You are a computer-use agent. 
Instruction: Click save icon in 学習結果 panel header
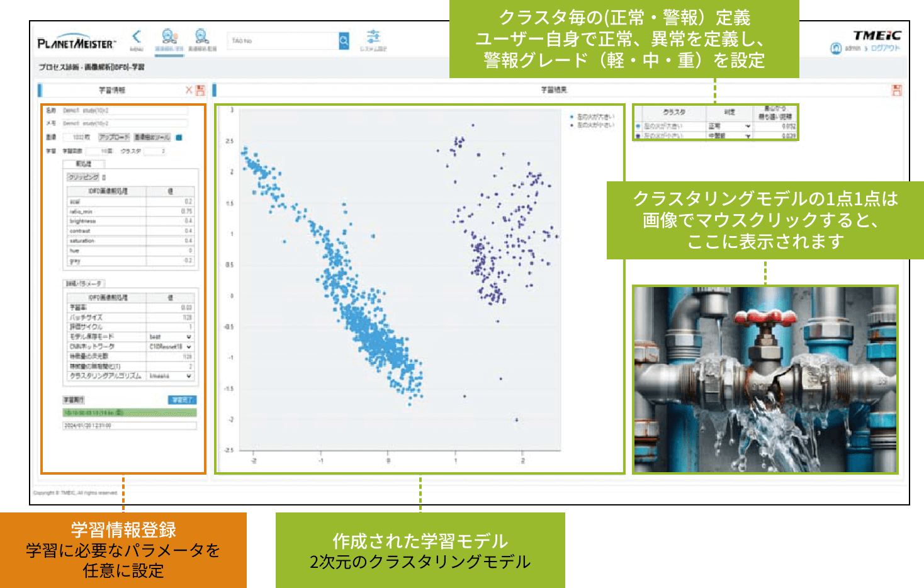pos(897,90)
